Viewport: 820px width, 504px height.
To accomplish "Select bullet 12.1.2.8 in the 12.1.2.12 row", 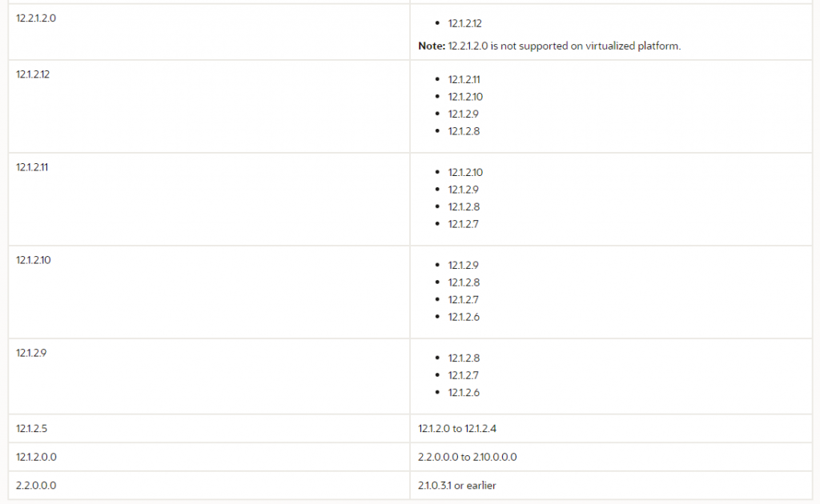I will [464, 131].
